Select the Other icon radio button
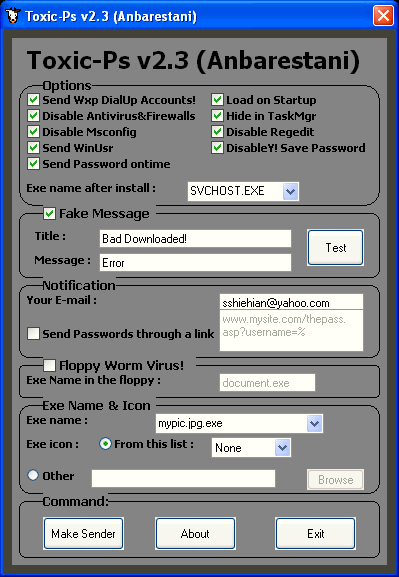This screenshot has width=399, height=577. (x=33, y=475)
